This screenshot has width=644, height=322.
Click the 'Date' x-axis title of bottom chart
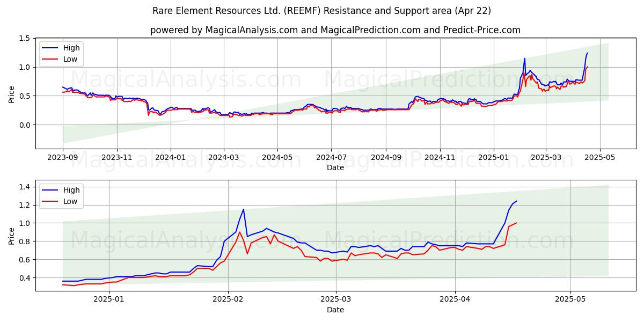pyautogui.click(x=335, y=310)
